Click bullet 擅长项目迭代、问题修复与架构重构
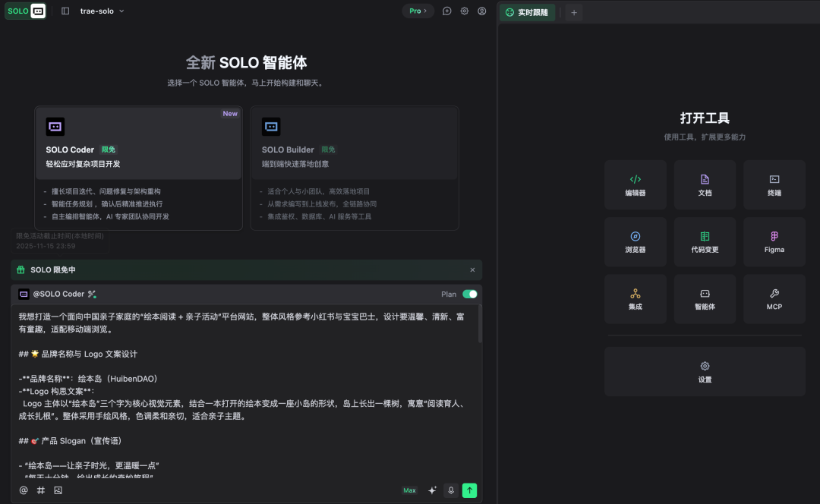Viewport: 820px width, 504px height. pos(106,191)
